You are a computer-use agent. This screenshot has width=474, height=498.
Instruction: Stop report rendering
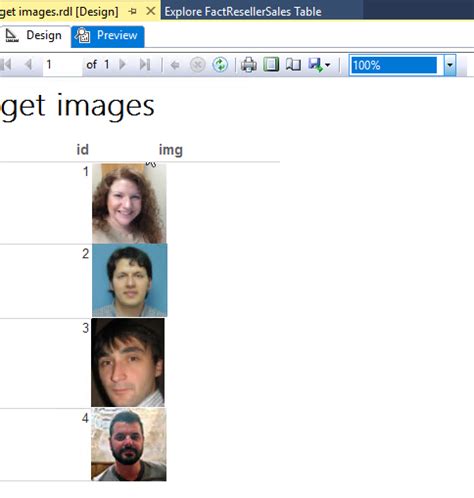(x=197, y=65)
